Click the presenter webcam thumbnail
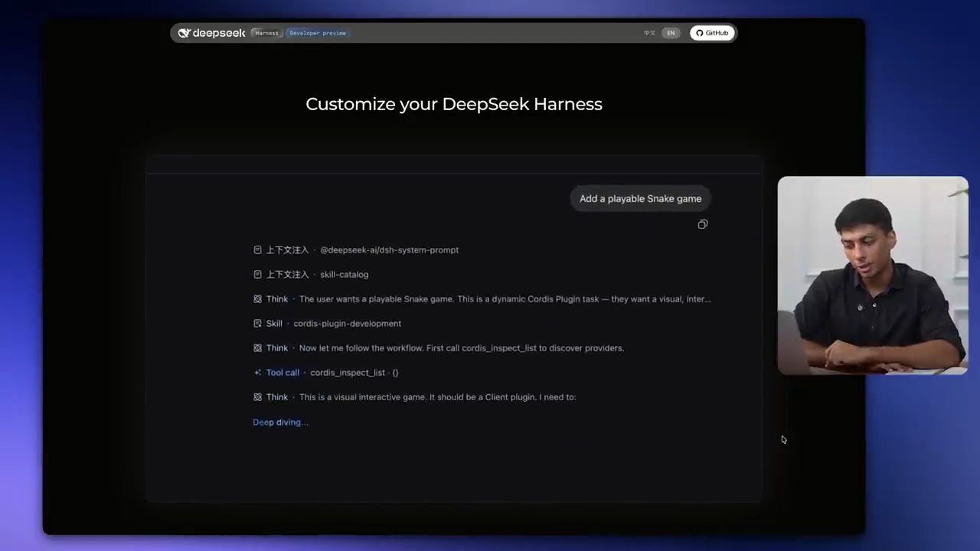The image size is (980, 551). click(x=873, y=275)
